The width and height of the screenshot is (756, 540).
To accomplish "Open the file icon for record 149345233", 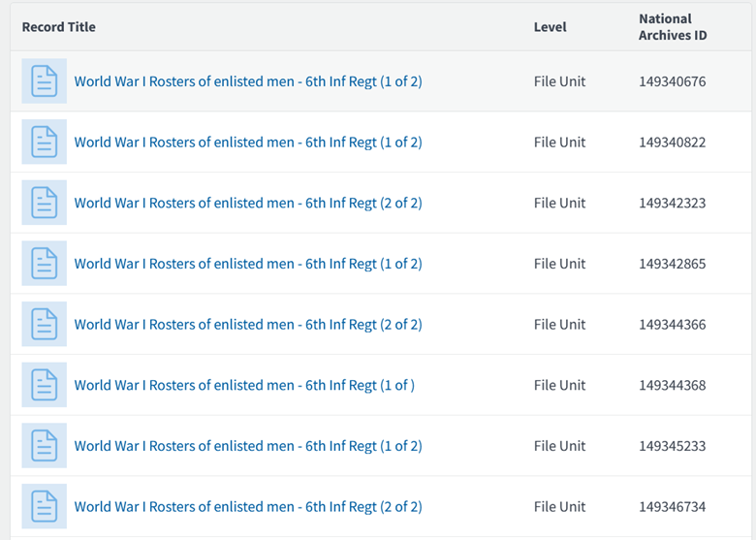I will tap(45, 446).
